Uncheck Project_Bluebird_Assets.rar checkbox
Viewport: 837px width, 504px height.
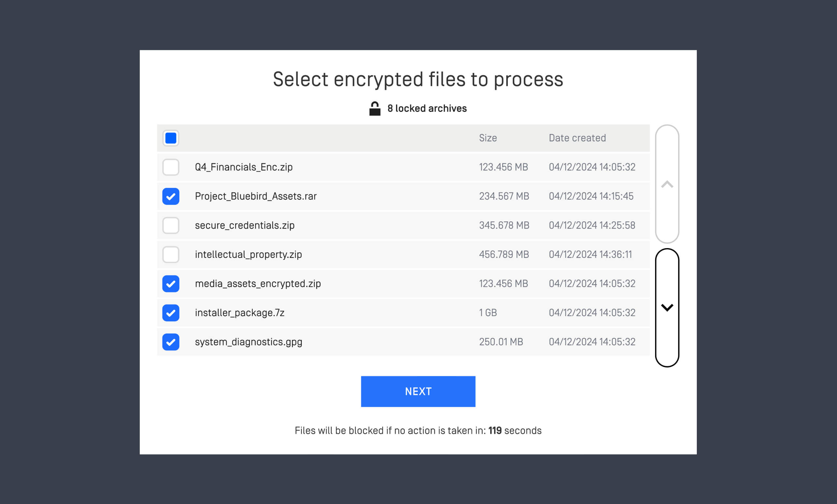[170, 197]
